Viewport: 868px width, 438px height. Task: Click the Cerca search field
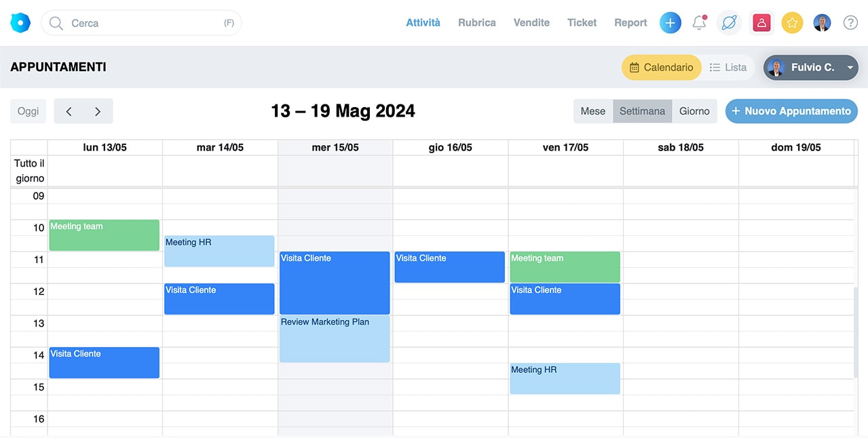click(141, 23)
